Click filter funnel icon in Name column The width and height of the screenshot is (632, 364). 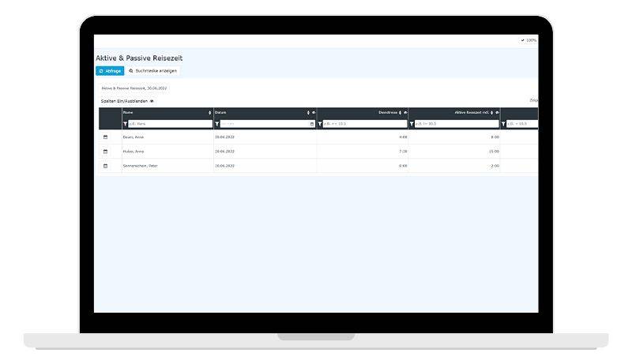pos(126,124)
